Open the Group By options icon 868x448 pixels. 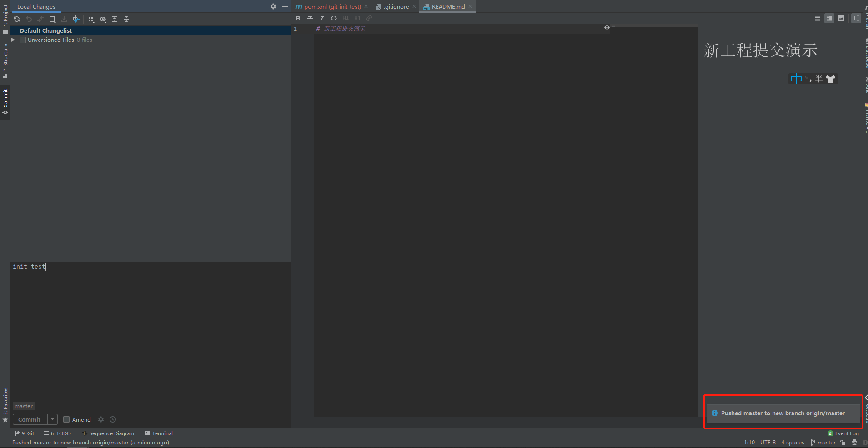(x=91, y=19)
